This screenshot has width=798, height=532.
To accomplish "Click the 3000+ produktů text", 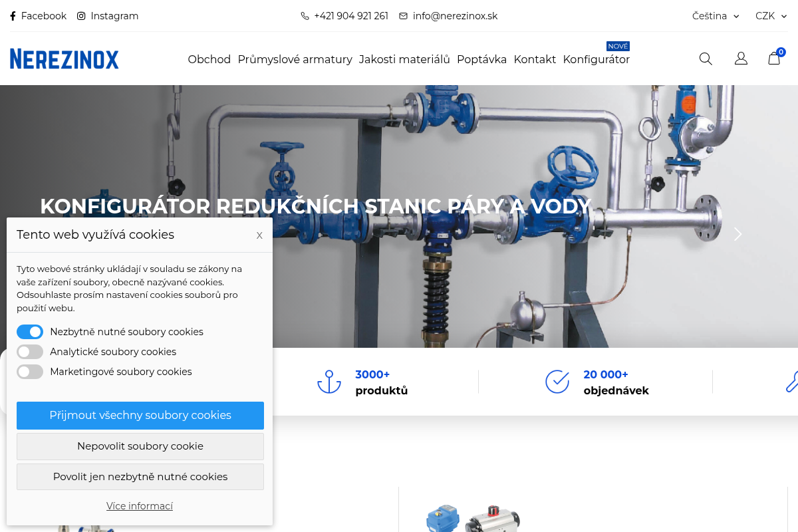I will pyautogui.click(x=381, y=382).
